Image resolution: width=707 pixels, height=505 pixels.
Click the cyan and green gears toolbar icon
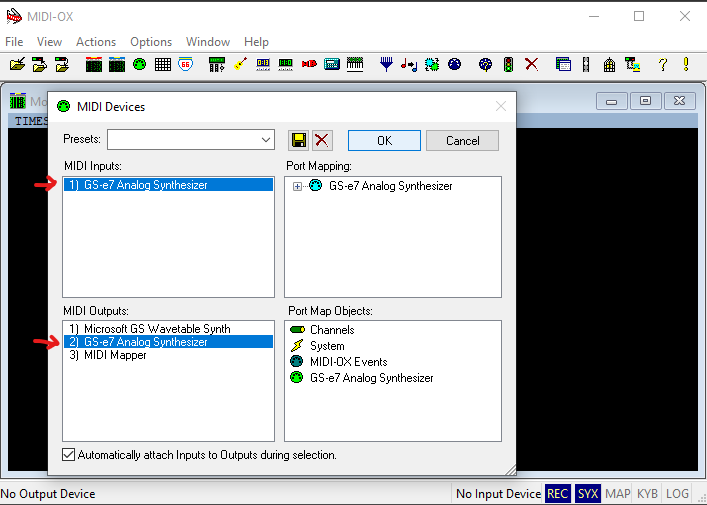(432, 64)
